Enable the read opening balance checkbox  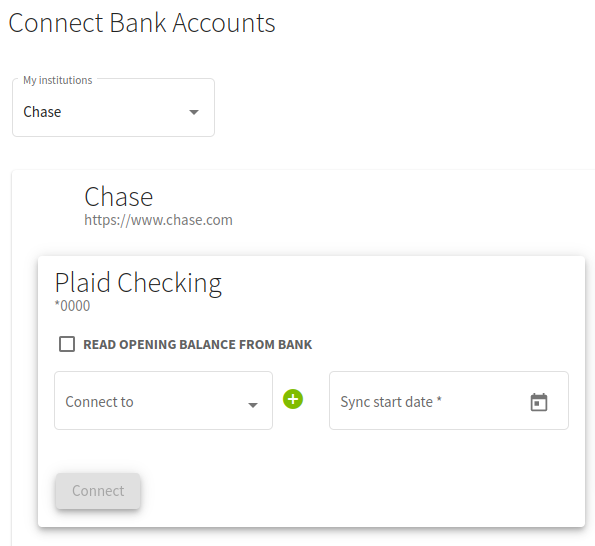point(67,344)
